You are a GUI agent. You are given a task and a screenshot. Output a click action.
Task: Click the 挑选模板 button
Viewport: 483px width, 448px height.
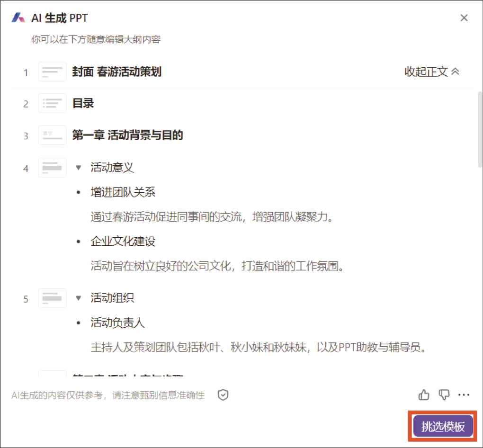pos(443,426)
